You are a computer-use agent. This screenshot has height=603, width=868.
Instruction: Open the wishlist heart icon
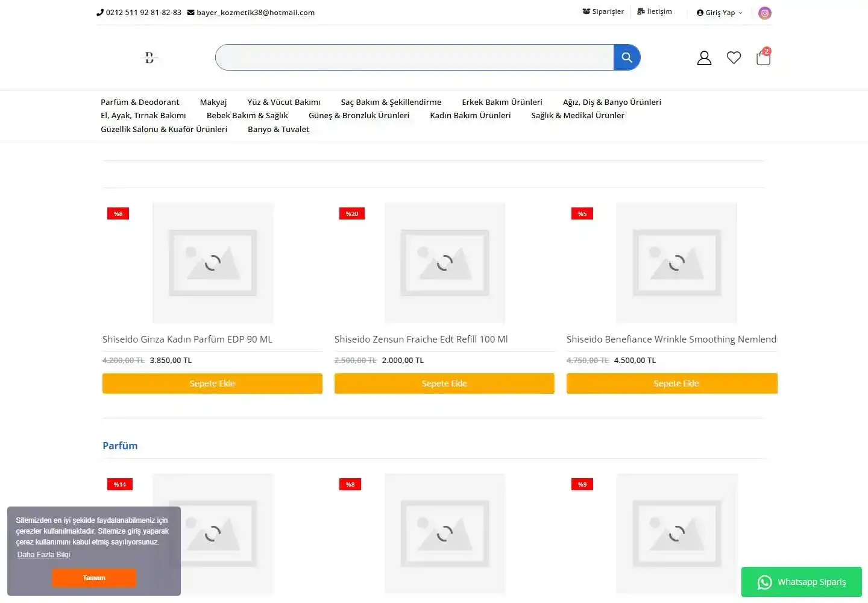pos(734,58)
